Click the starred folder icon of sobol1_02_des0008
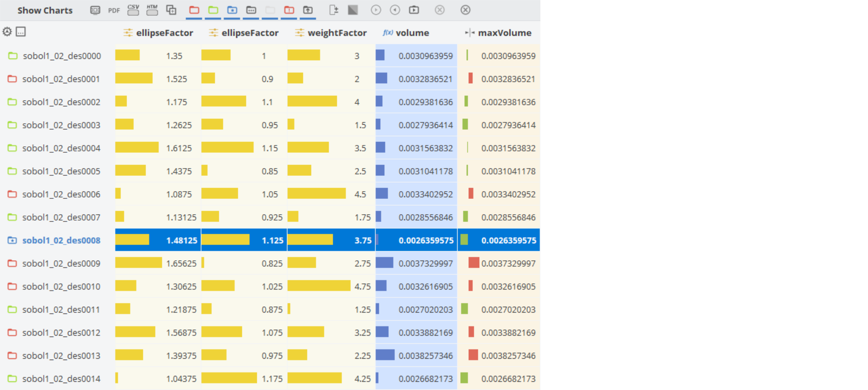 click(x=12, y=240)
